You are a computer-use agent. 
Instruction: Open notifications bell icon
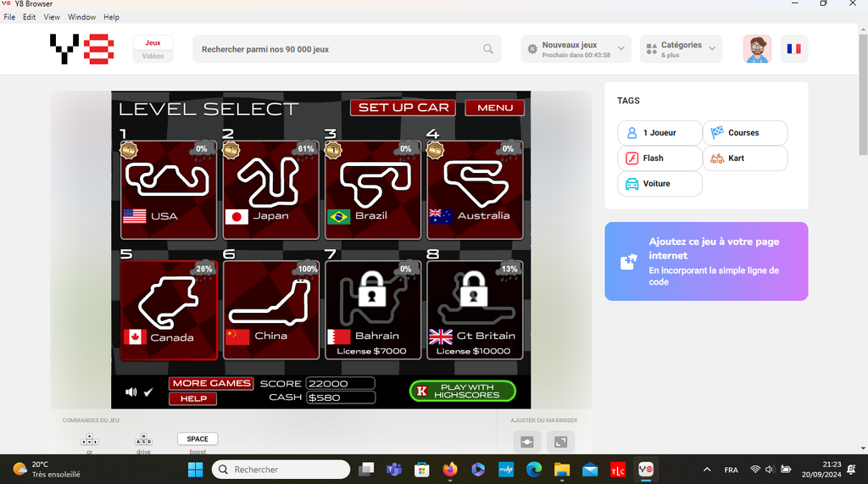point(851,470)
